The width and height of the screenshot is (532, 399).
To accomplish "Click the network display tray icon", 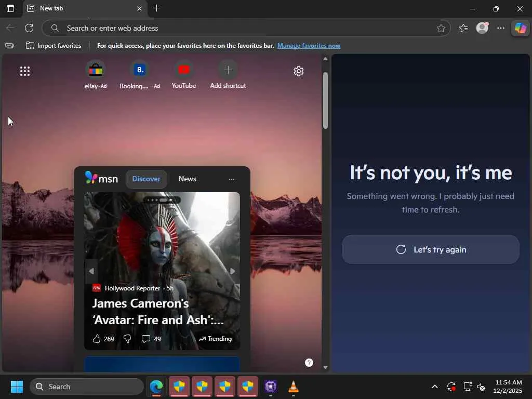I will pos(468,387).
